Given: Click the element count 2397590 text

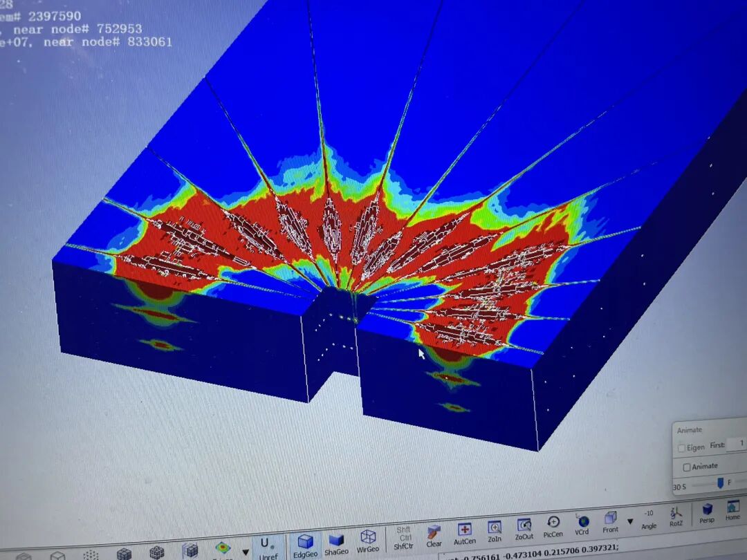Looking at the screenshot, I should tap(55, 17).
